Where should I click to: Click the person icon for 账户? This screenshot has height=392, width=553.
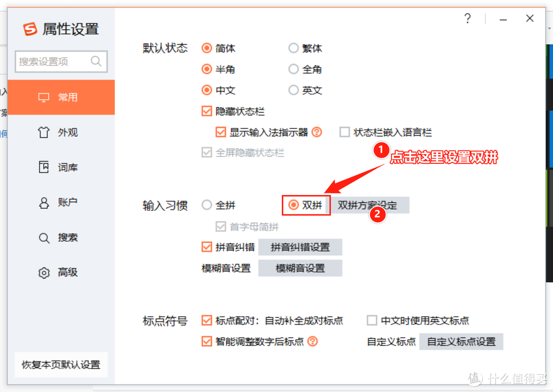(44, 203)
